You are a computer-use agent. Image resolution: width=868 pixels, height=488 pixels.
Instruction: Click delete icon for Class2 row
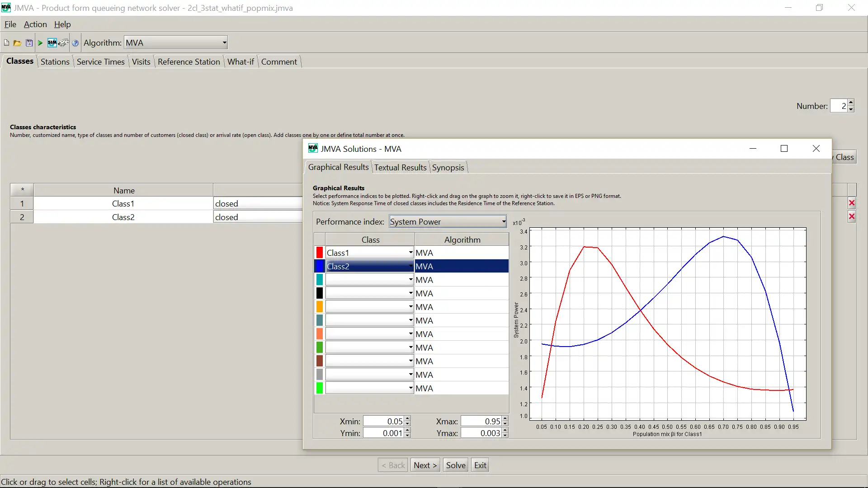(x=854, y=217)
